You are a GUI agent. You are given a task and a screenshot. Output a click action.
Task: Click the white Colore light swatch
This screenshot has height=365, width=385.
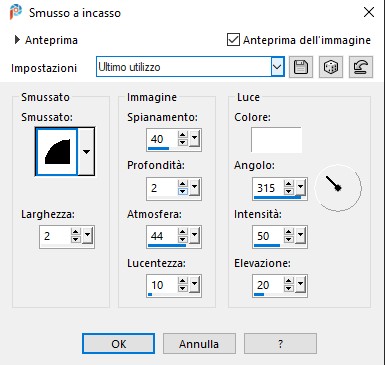(x=276, y=140)
